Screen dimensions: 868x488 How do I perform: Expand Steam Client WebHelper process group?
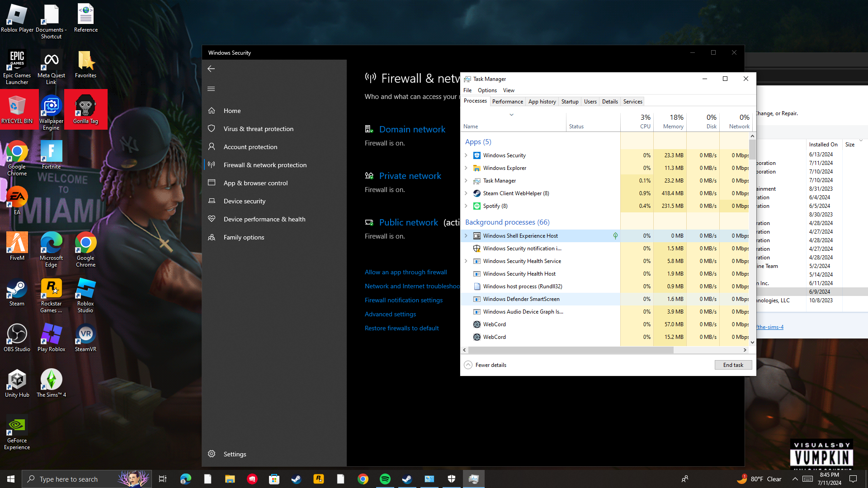point(466,193)
